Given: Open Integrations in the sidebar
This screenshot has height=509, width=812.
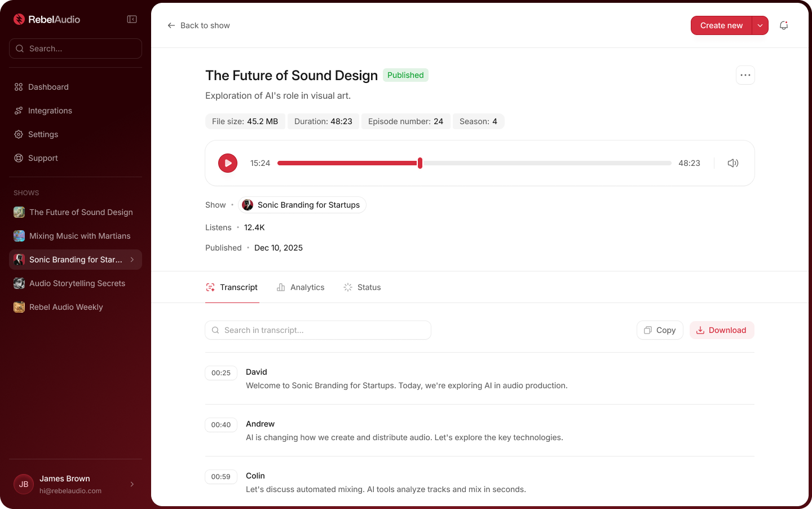Looking at the screenshot, I should pos(50,111).
